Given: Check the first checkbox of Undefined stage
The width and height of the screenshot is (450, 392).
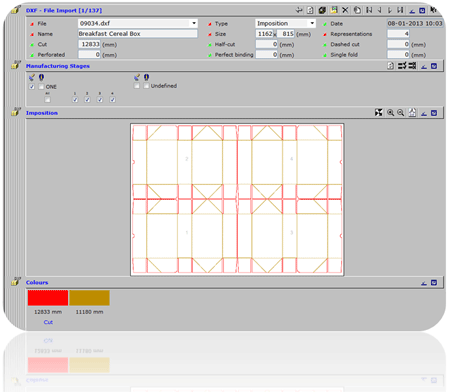Looking at the screenshot, I should click(137, 86).
